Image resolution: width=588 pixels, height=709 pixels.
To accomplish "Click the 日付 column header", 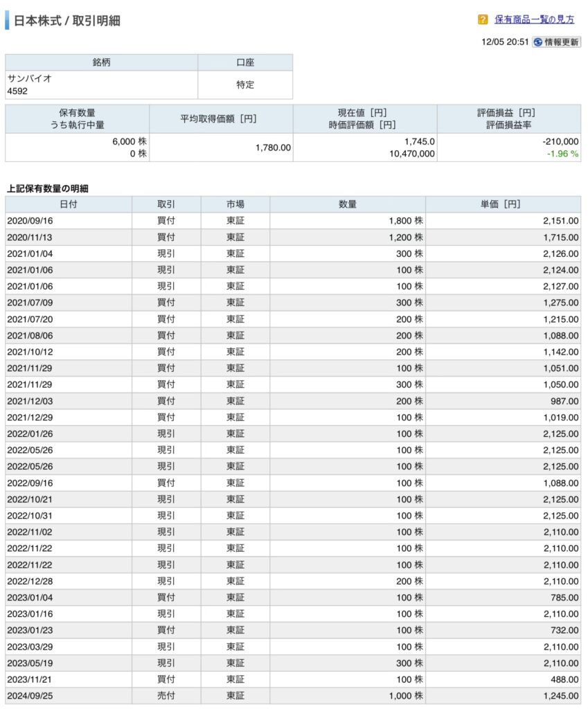I will coord(68,204).
